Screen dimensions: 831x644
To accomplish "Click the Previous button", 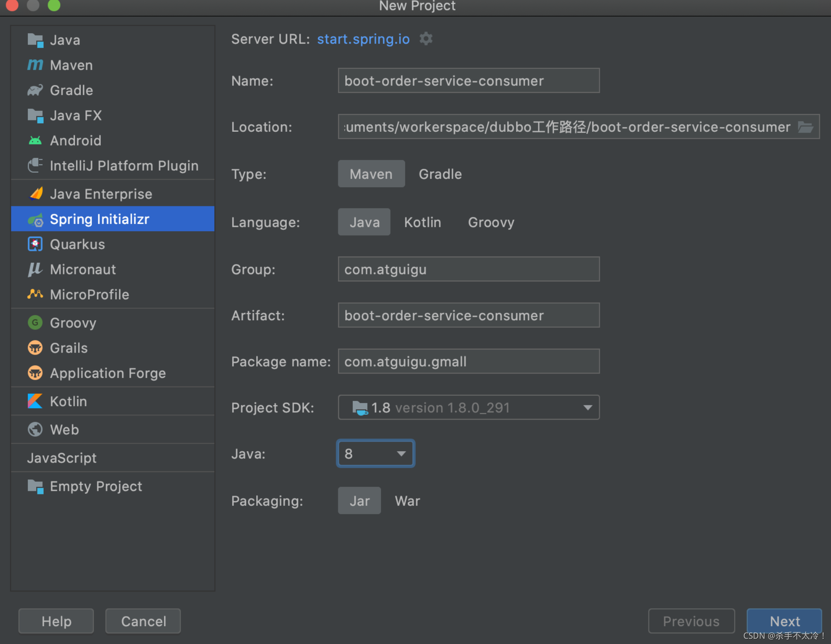I will (x=691, y=621).
